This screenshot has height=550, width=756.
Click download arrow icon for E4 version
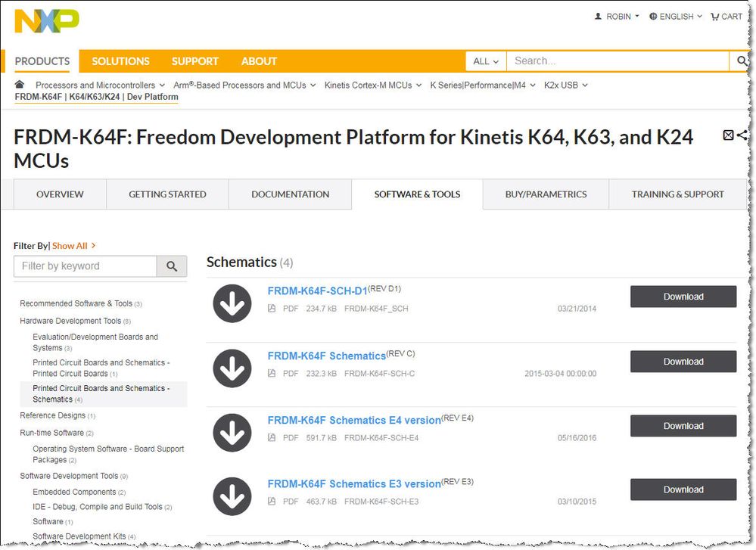pyautogui.click(x=232, y=433)
